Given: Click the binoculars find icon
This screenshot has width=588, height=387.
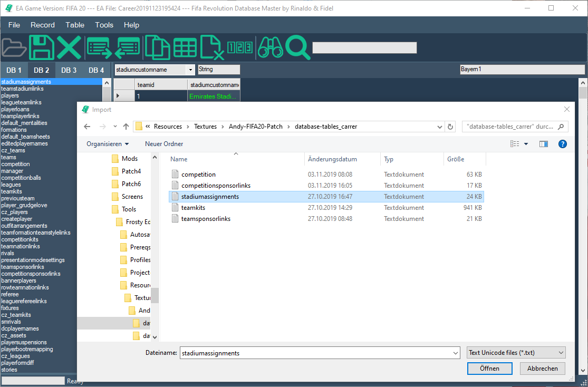Looking at the screenshot, I should pos(270,47).
